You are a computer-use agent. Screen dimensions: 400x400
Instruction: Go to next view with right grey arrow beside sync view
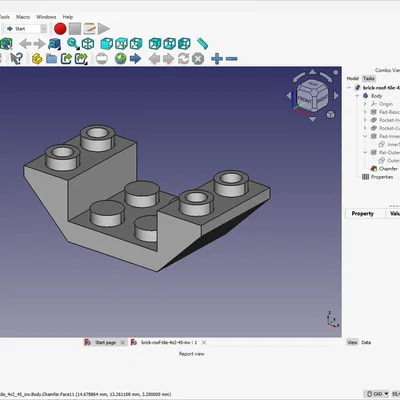pos(39,44)
